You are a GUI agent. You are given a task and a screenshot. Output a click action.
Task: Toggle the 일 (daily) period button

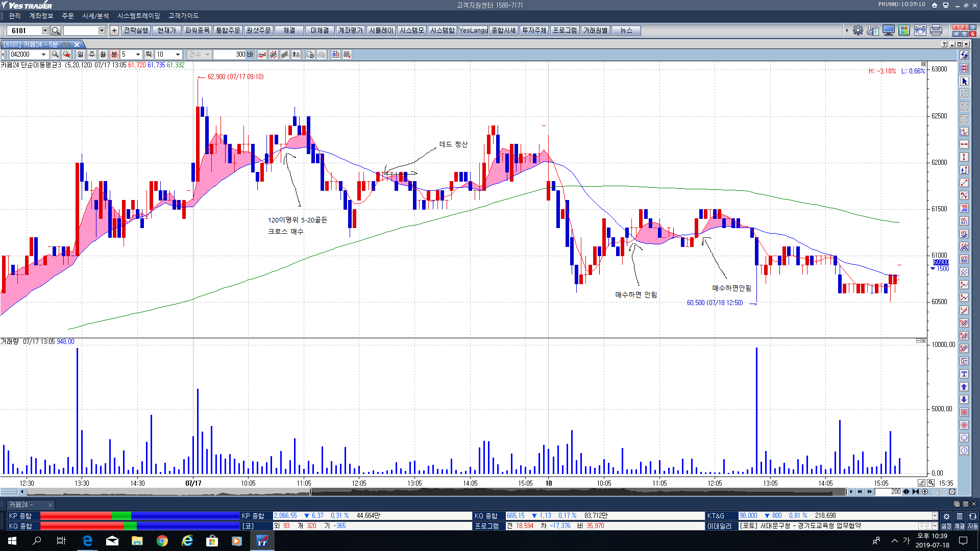coord(80,55)
